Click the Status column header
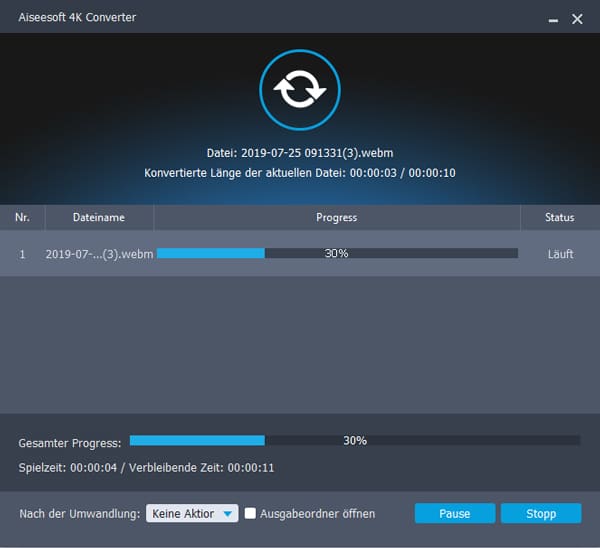Viewport: 600px width, 548px height. [x=560, y=217]
